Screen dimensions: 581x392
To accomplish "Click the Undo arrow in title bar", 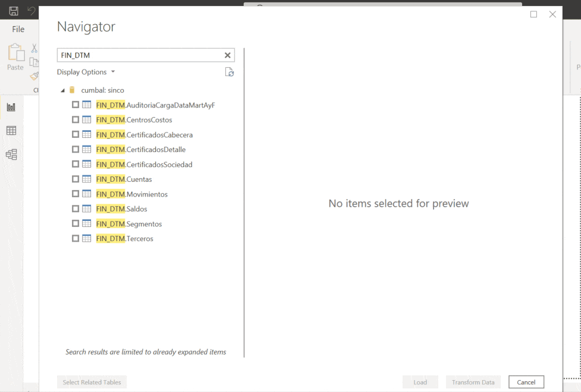I will tap(32, 11).
